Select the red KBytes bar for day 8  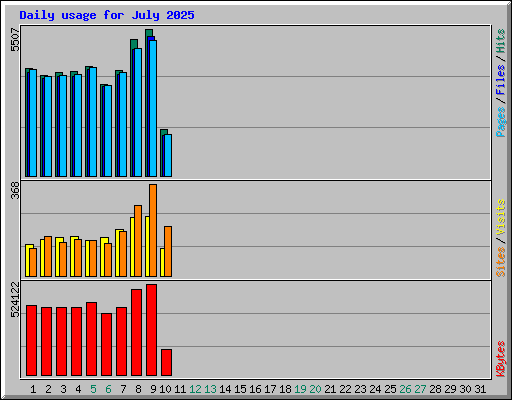point(136,333)
